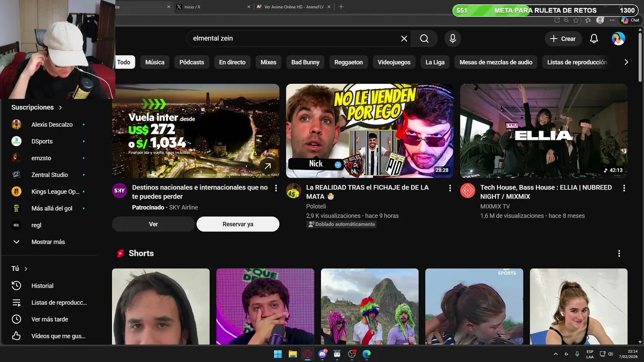Open La REALIDAD TRAS el FICHAJE title
Screen dimensions: 644x362
coord(367,192)
